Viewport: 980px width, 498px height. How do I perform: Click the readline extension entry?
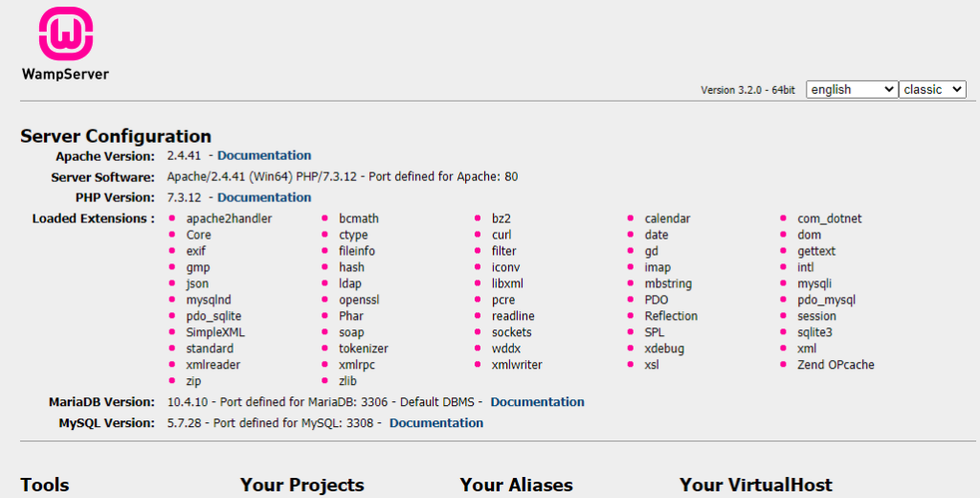click(513, 316)
